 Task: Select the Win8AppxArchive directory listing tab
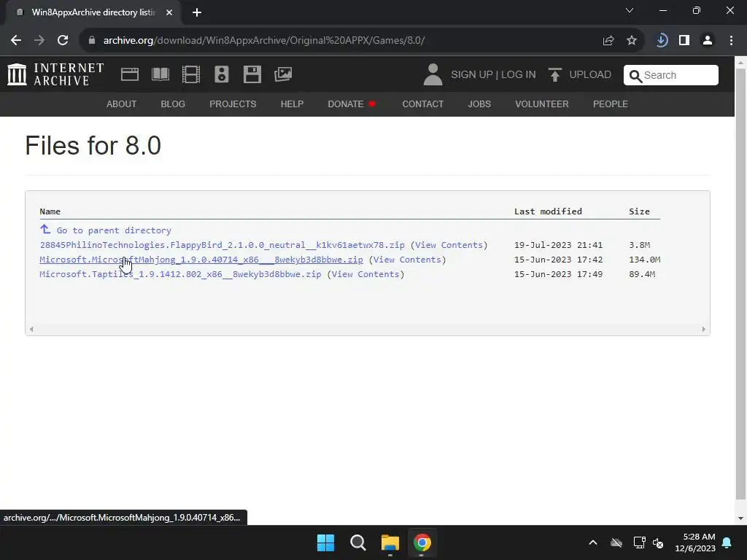[93, 12]
